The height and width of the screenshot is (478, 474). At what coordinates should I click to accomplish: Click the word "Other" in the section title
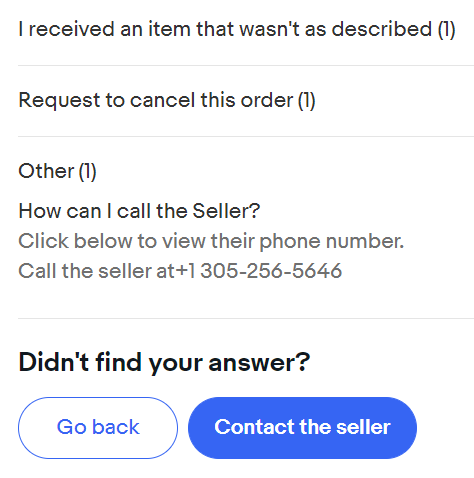(46, 171)
